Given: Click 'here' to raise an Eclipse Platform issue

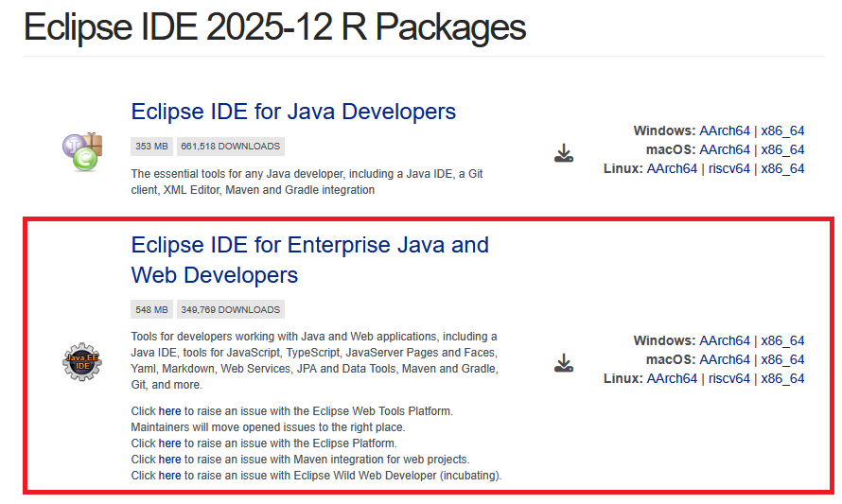Looking at the screenshot, I should point(169,443).
